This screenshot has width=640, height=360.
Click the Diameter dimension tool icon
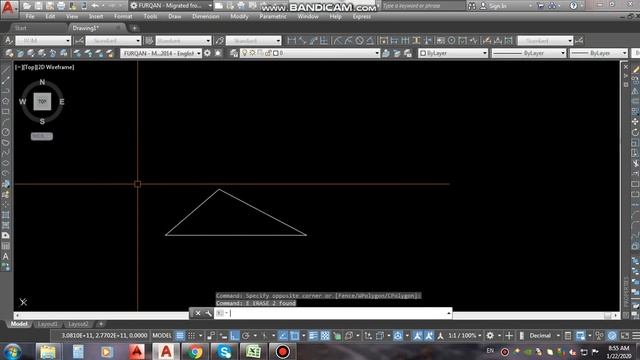(359, 40)
